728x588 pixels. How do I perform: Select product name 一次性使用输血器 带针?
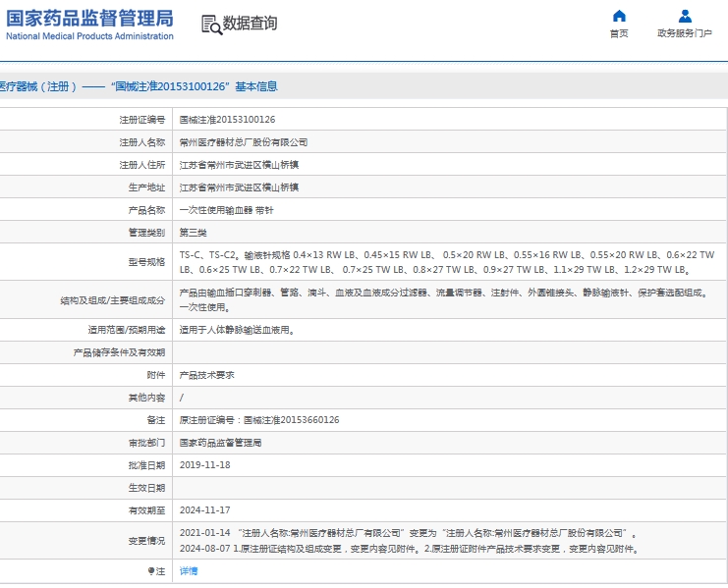(227, 210)
